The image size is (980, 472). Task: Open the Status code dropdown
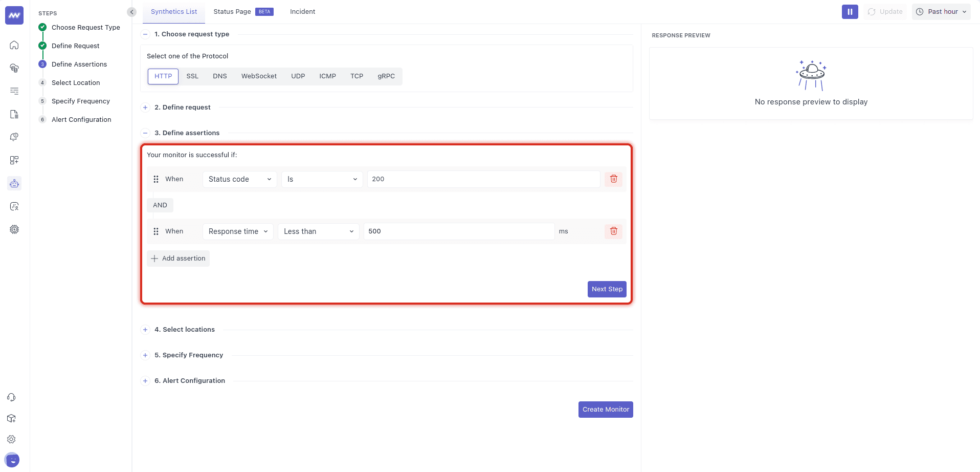click(239, 179)
